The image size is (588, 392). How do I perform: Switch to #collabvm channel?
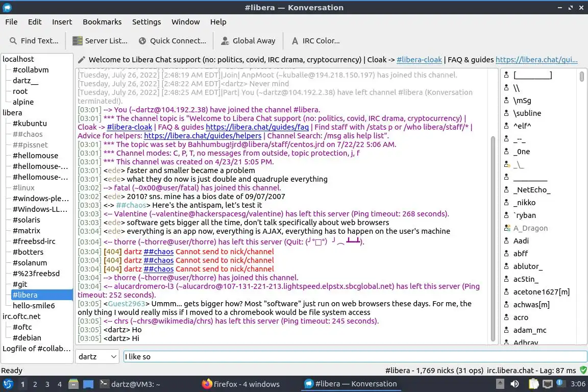click(31, 70)
